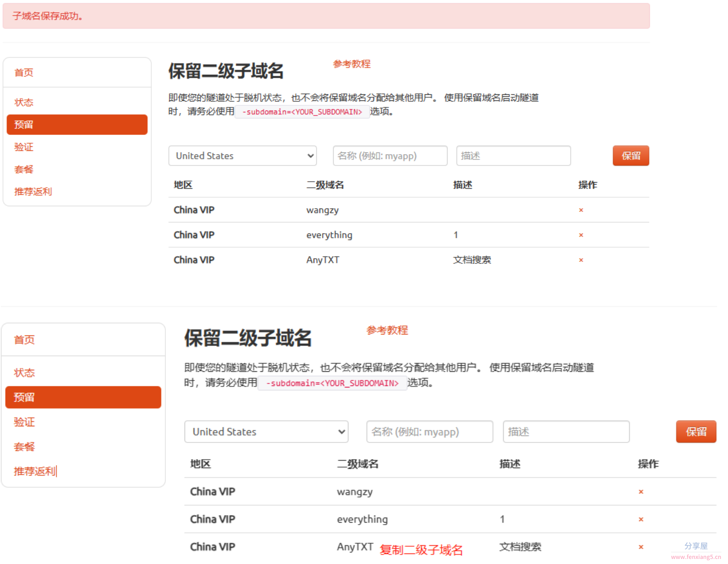The image size is (728, 564).
Task: Click wangzy subdomain text in upper table
Action: [323, 210]
